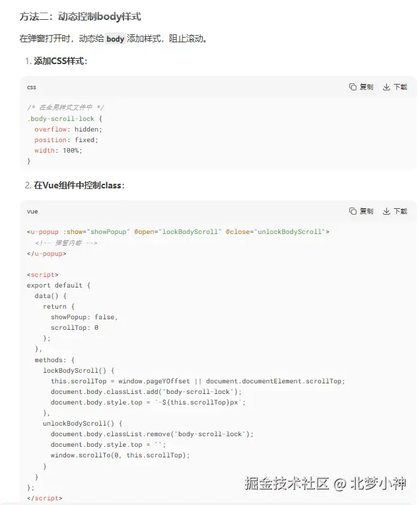420x505 pixels.
Task: Click the unlockBodyScroll() method definition
Action: tap(83, 423)
